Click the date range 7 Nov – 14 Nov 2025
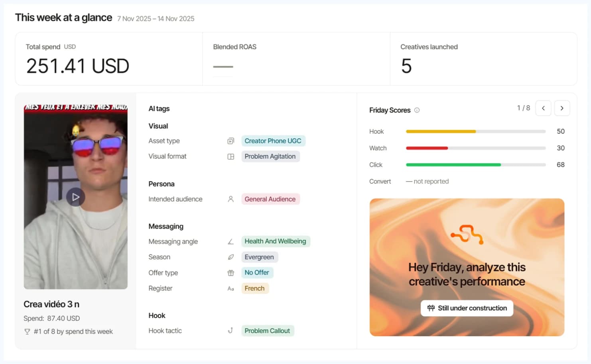The width and height of the screenshot is (591, 364). (x=156, y=19)
